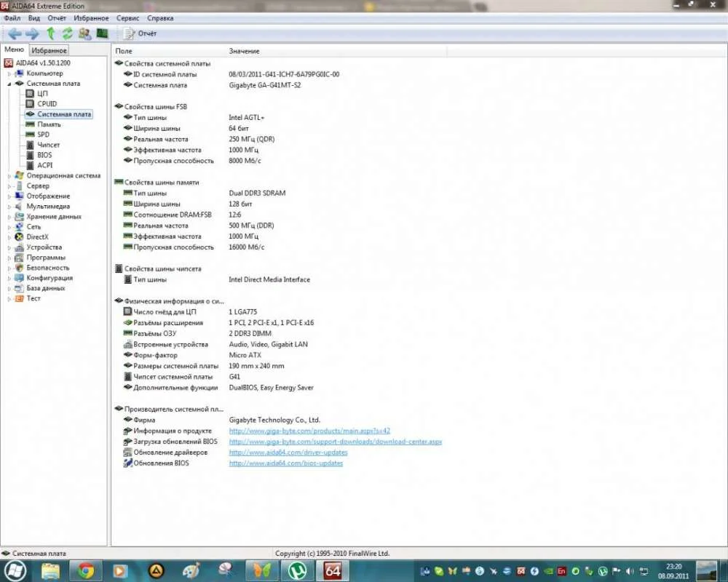This screenshot has height=582, width=728.
Task: Open the AIMP triangle taskbar icon
Action: [x=156, y=570]
